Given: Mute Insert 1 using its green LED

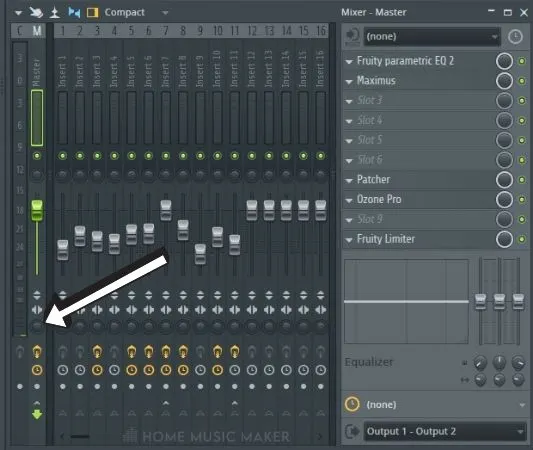Looking at the screenshot, I should click(63, 156).
